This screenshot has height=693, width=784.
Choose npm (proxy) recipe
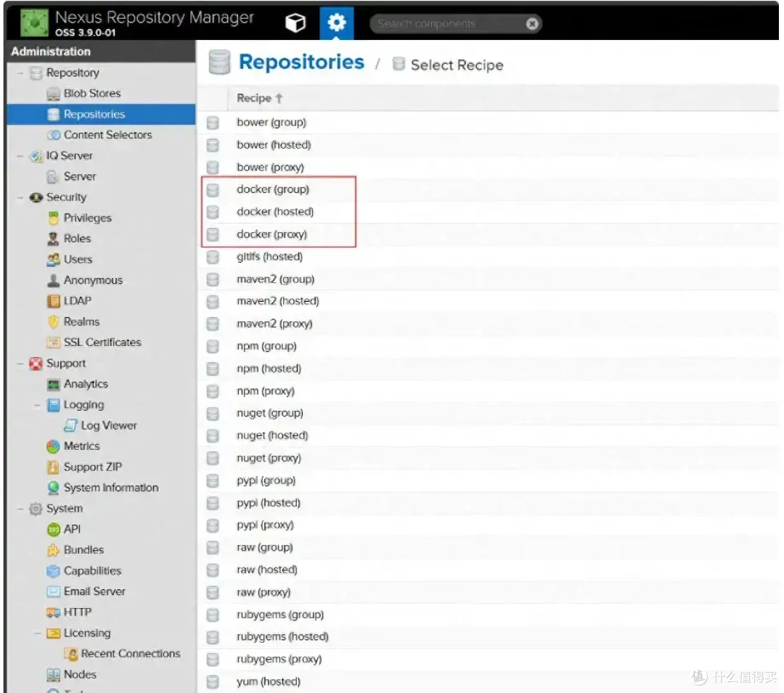[x=488, y=390]
